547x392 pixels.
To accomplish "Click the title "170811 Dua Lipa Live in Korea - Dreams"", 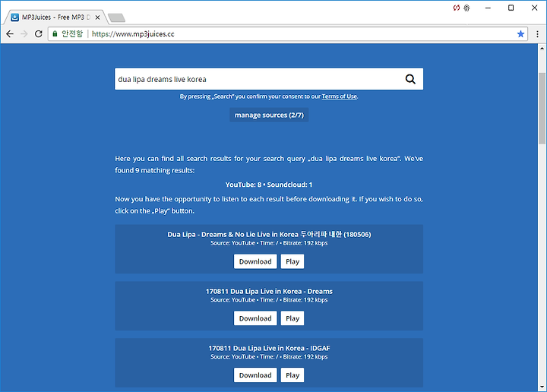I will [x=269, y=291].
